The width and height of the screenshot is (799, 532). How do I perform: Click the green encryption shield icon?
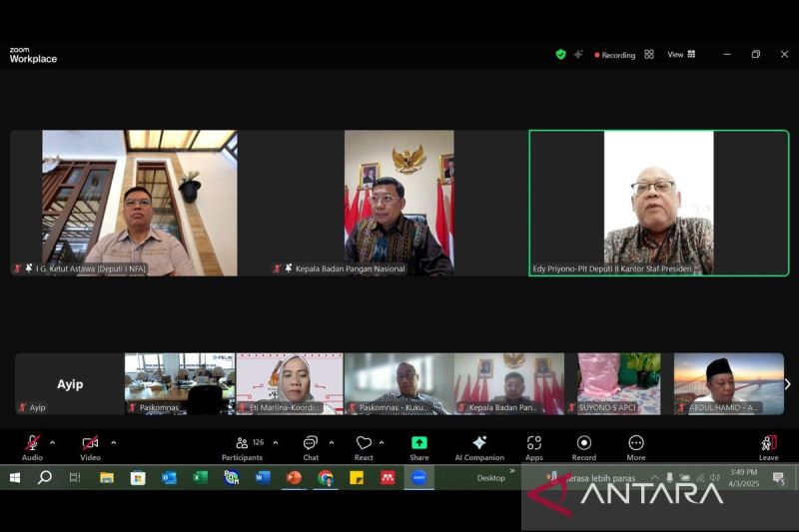[560, 54]
